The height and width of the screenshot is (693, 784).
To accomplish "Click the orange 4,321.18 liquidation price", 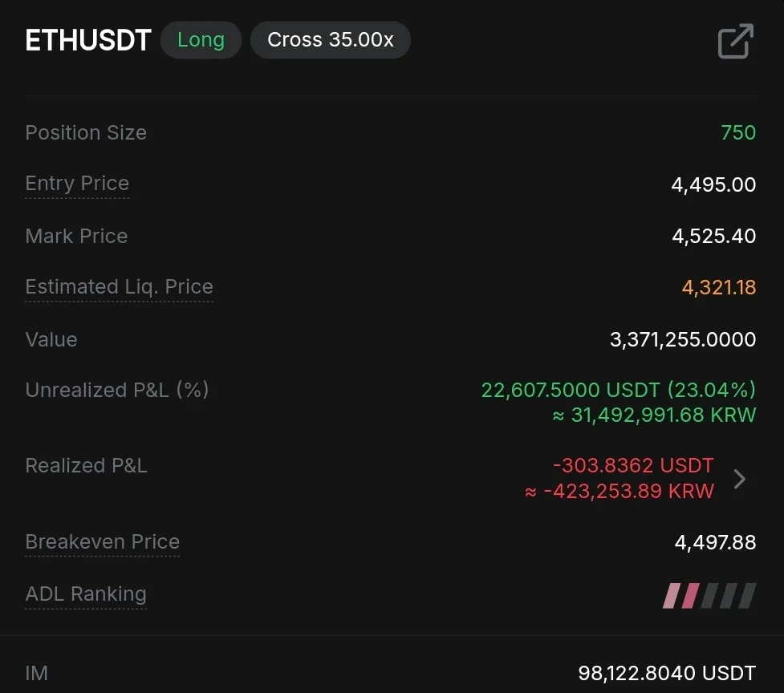I will coord(719,287).
